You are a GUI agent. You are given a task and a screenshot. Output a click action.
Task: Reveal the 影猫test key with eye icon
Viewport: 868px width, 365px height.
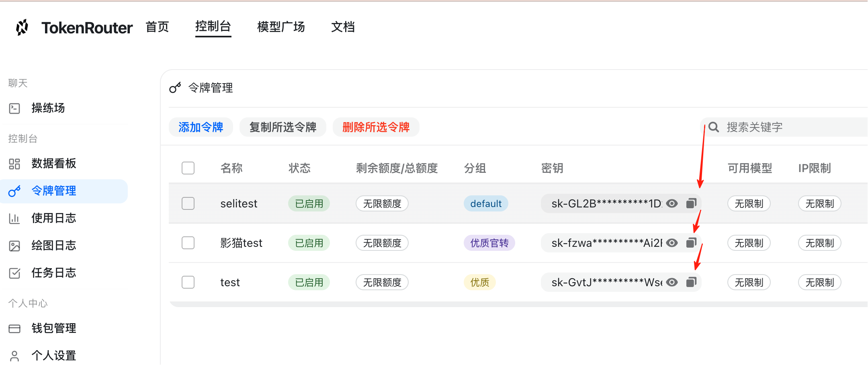point(672,243)
